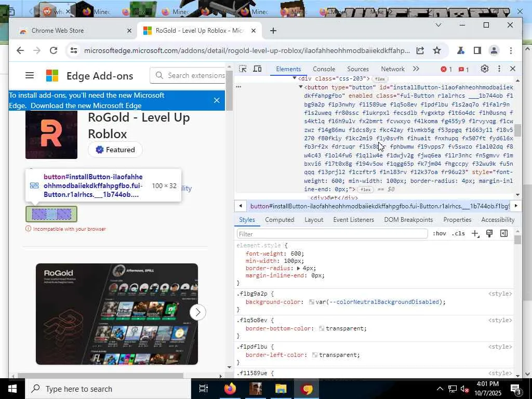Image resolution: width=532 pixels, height=399 pixels.
Task: Open a new browser tab
Action: [273, 31]
